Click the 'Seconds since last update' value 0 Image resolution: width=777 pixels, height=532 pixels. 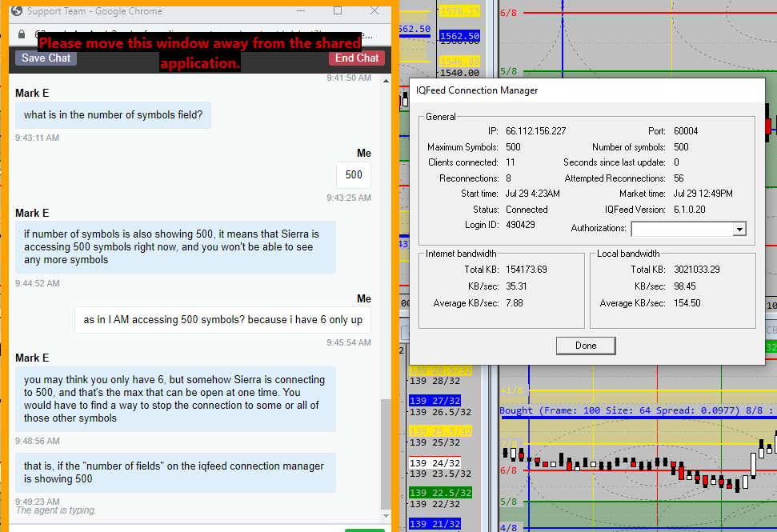676,162
